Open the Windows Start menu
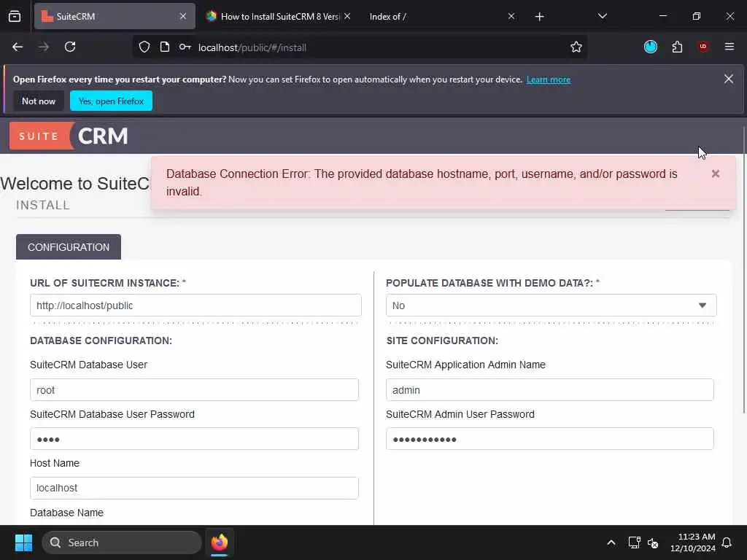Viewport: 747px width, 560px height. point(23,542)
